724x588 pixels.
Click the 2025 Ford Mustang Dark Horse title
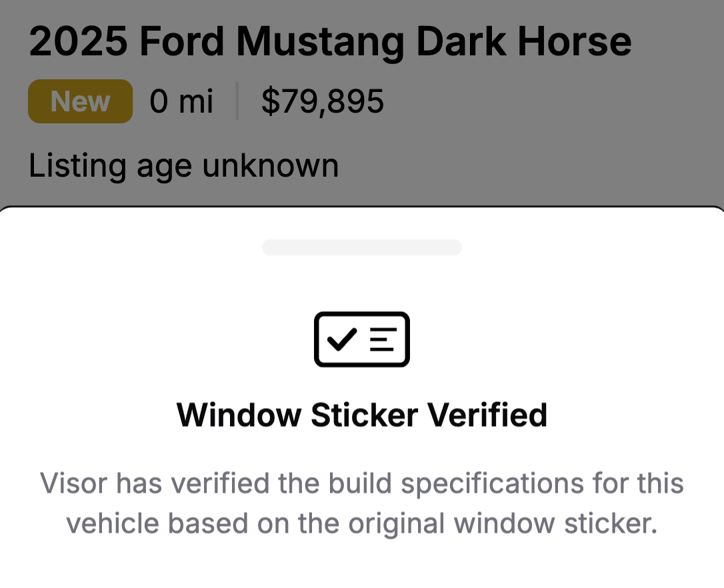pos(330,41)
